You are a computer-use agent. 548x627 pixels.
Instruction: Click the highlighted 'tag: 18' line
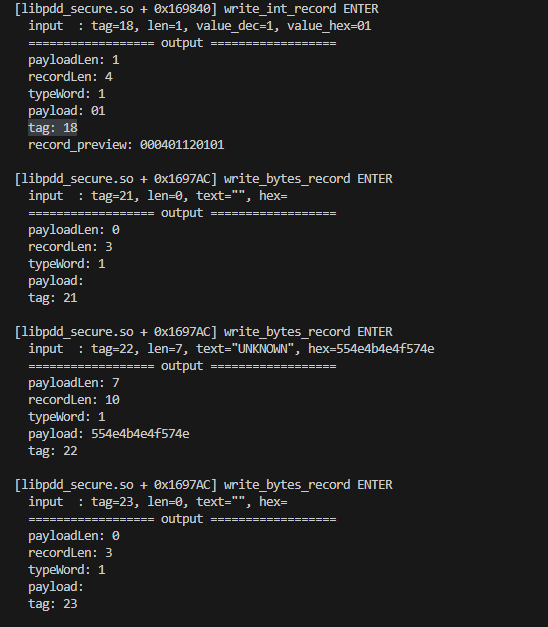pos(52,128)
